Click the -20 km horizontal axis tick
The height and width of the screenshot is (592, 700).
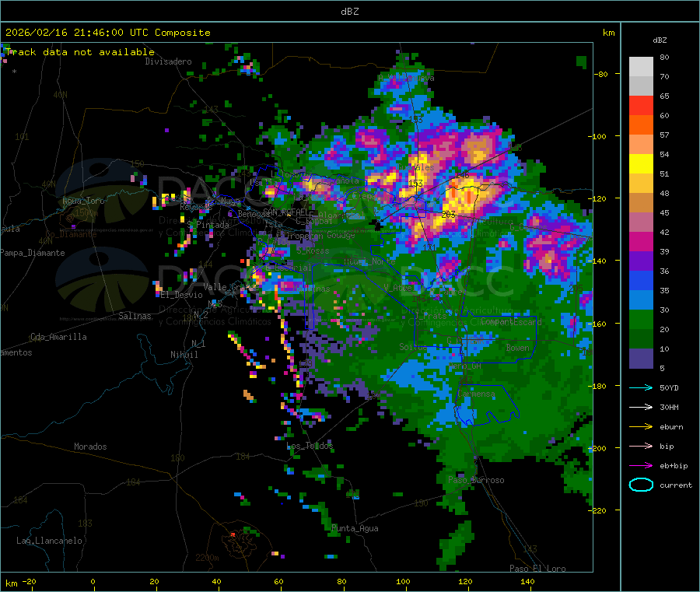coord(29,581)
